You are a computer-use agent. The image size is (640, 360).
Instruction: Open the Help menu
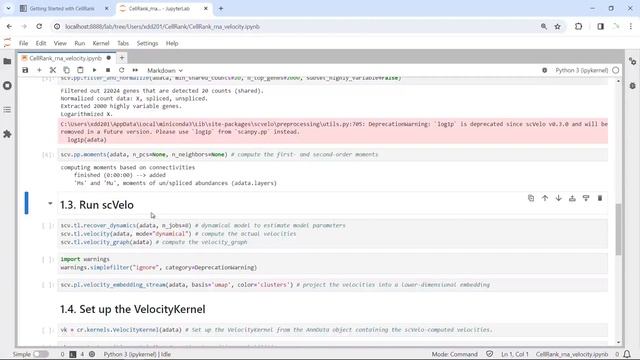(172, 43)
